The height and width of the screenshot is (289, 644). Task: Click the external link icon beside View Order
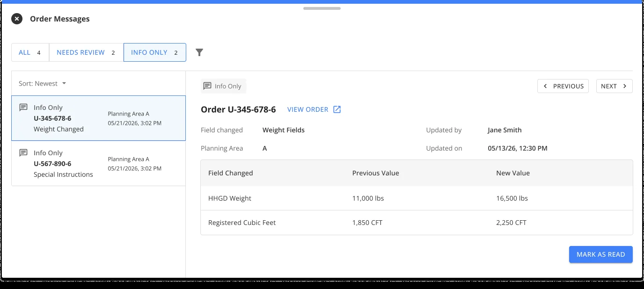(x=337, y=109)
